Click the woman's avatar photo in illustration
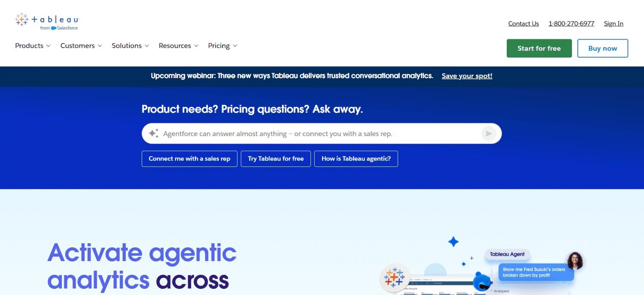 (575, 261)
